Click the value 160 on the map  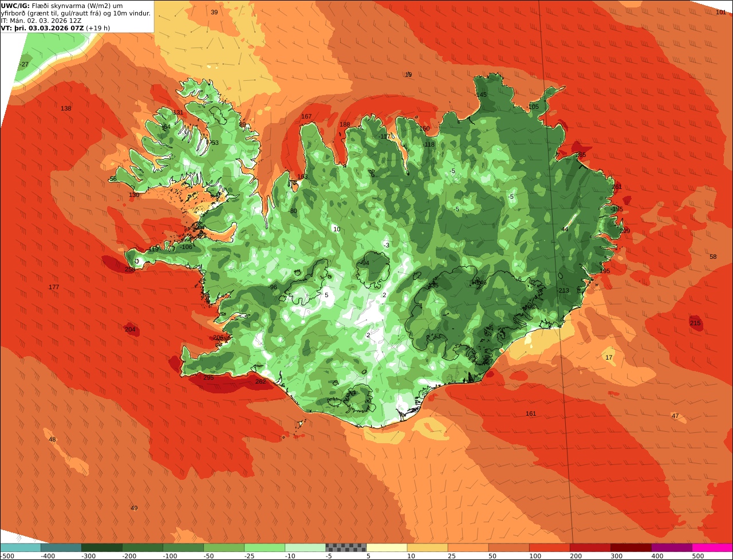tap(424, 128)
